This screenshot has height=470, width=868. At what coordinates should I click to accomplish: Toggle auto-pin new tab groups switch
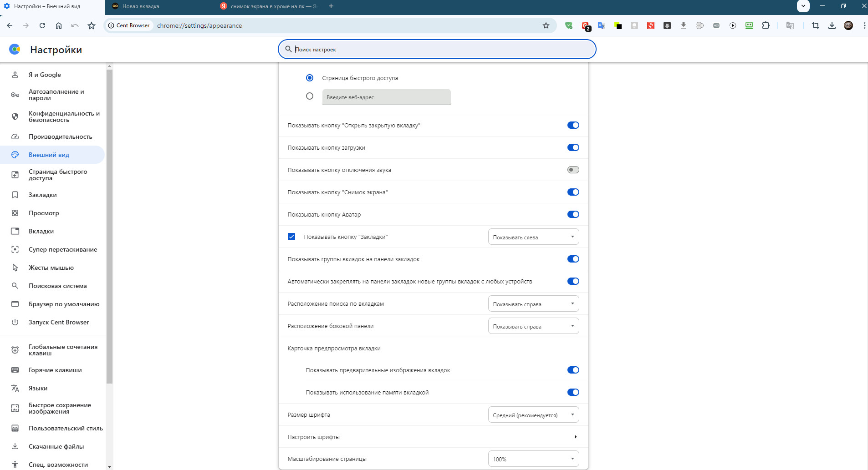(573, 281)
